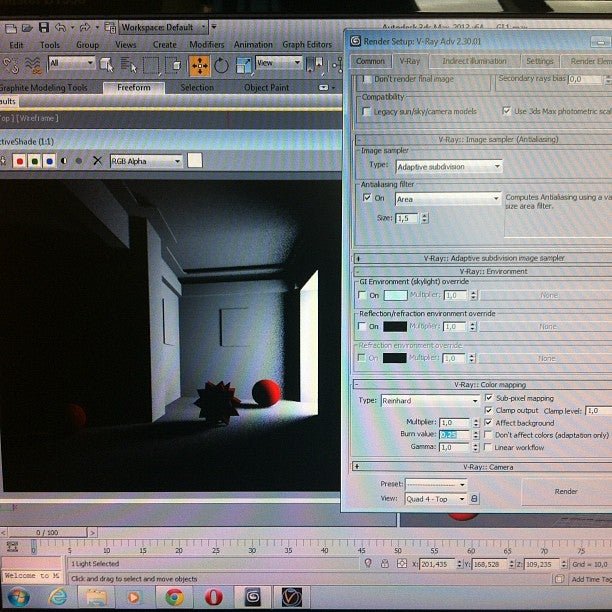Open the Modifiers menu
This screenshot has height=612, width=612.
click(207, 45)
